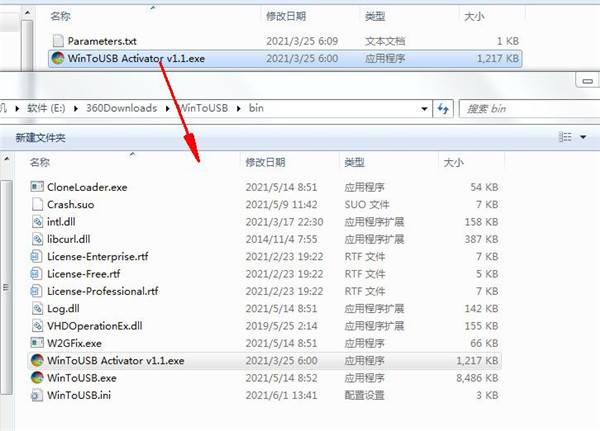Click the W2GFix.exe file icon
Image resolution: width=600 pixels, height=431 pixels.
[x=37, y=343]
